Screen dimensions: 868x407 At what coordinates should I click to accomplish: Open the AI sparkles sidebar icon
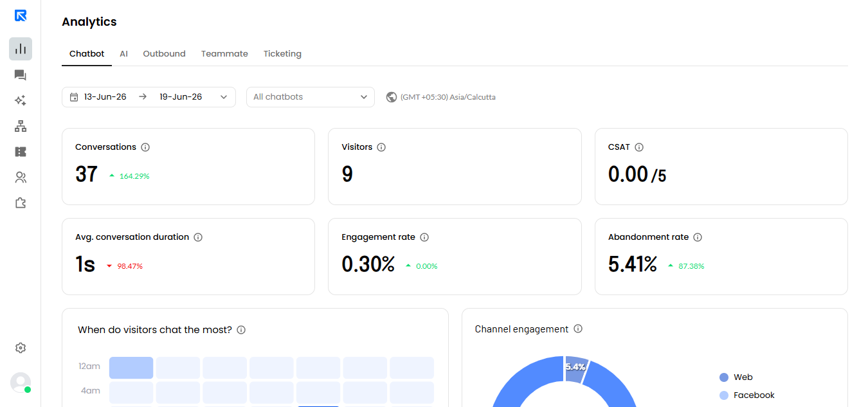click(x=21, y=100)
